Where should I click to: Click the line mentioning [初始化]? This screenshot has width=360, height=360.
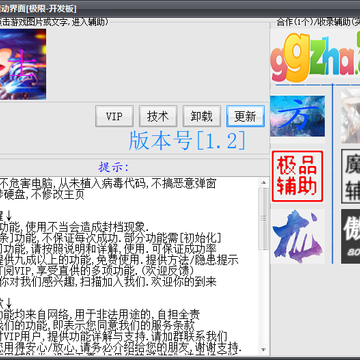click(x=110, y=238)
